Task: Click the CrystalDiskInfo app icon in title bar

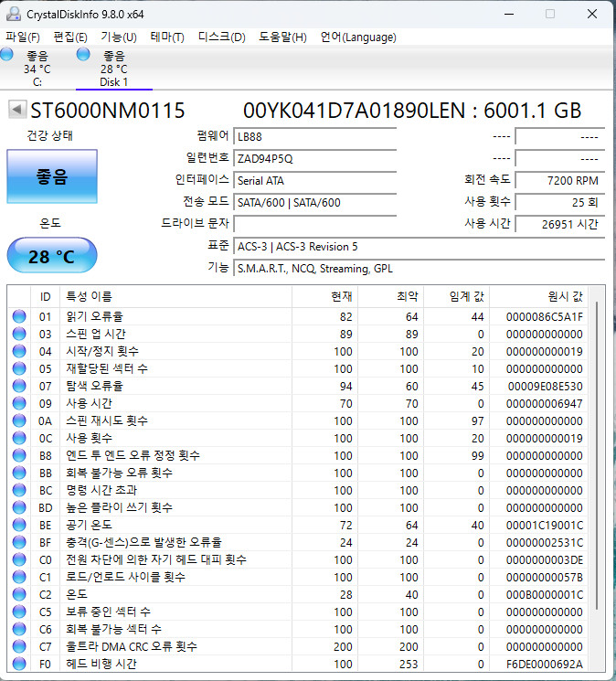Action: [x=14, y=14]
